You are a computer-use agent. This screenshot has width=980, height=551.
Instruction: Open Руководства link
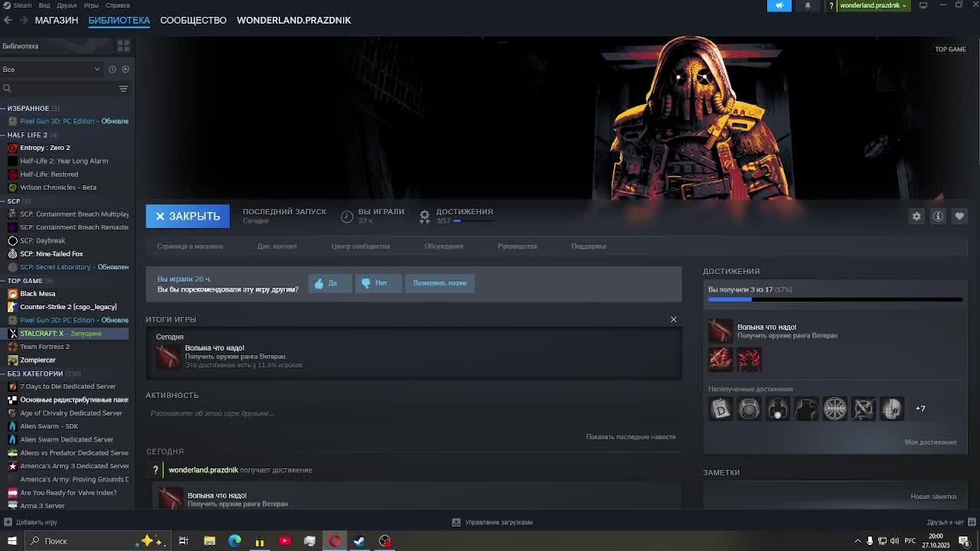[518, 246]
